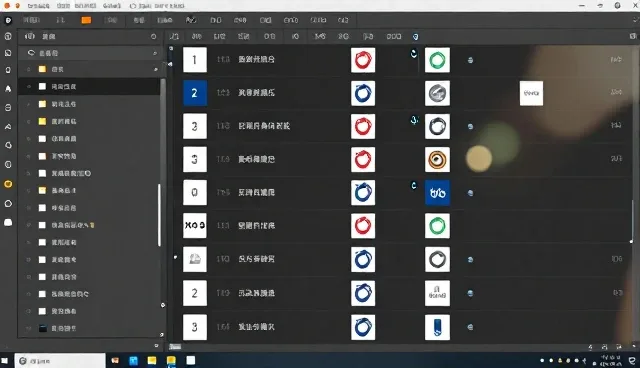This screenshot has height=368, width=640.
Task: Click the taskbar search box
Action: coord(60,361)
